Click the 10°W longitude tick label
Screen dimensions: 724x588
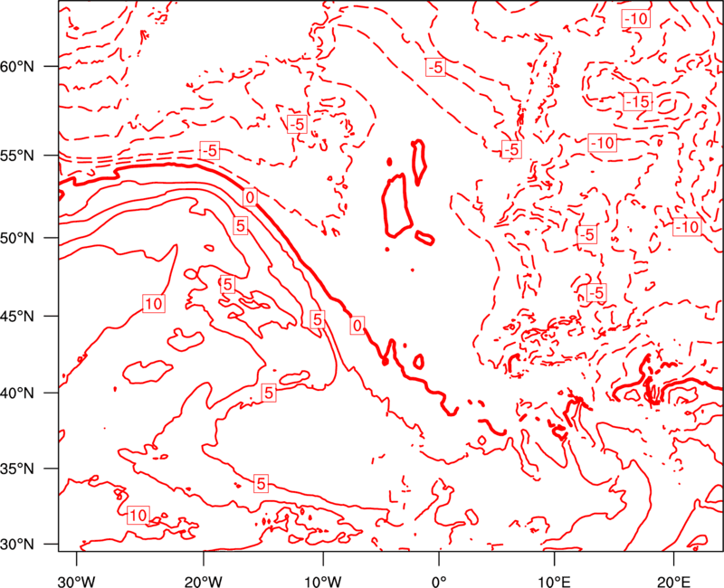[322, 582]
